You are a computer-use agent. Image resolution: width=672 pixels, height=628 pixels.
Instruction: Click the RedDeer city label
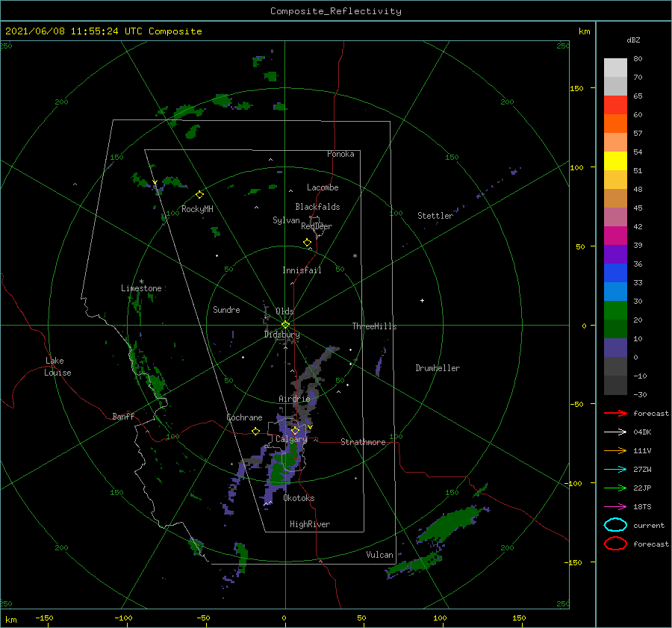point(317,226)
